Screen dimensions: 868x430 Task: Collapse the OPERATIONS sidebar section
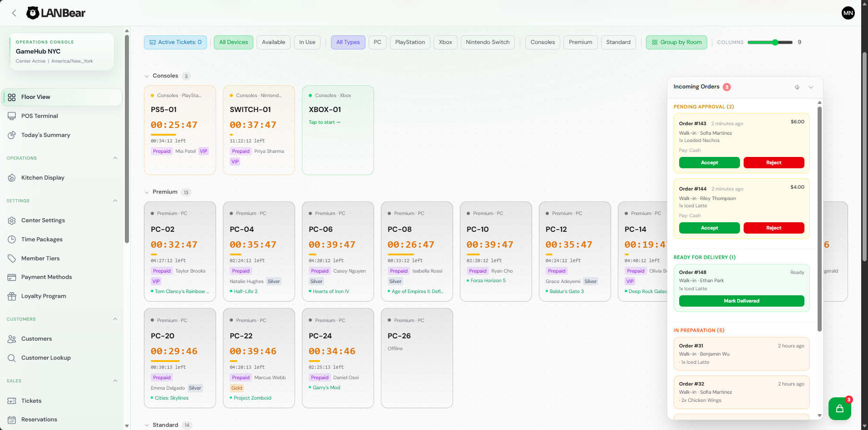point(115,158)
